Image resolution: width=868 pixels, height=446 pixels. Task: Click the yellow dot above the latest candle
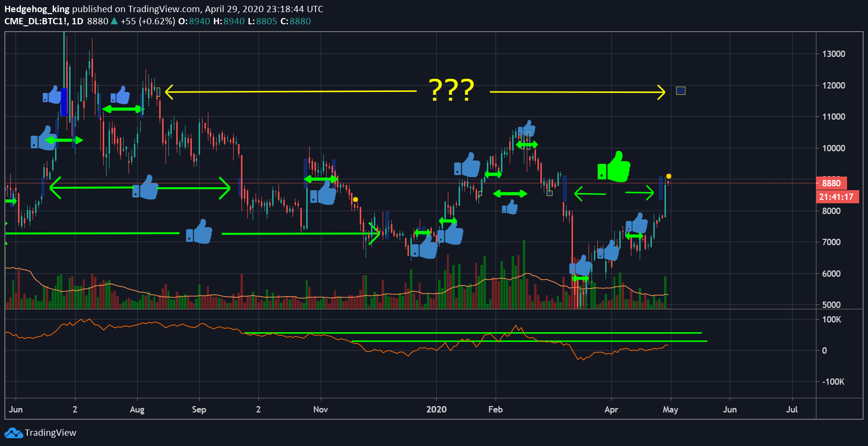click(668, 176)
